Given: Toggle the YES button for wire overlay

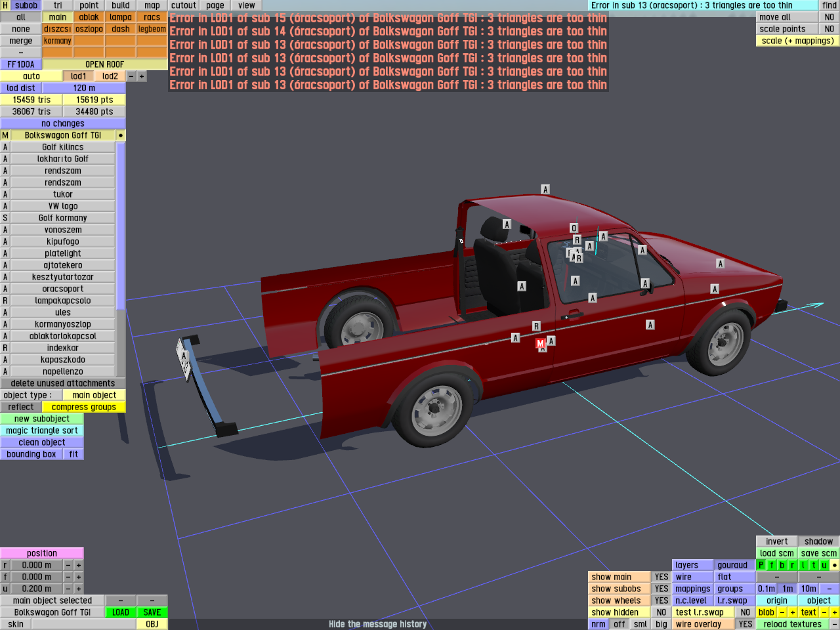Looking at the screenshot, I should tap(745, 624).
